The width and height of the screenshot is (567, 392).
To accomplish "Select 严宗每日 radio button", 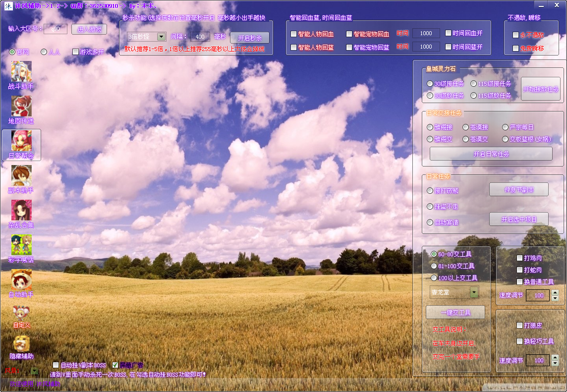I will click(x=505, y=127).
